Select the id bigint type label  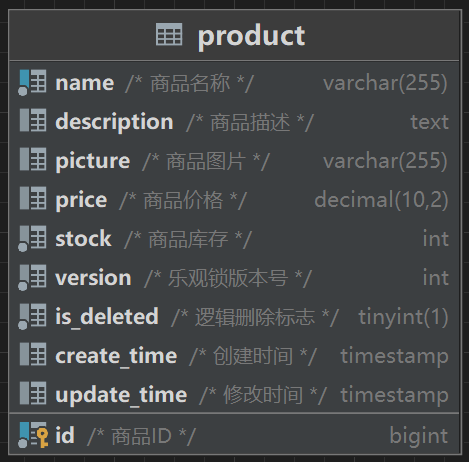(419, 436)
